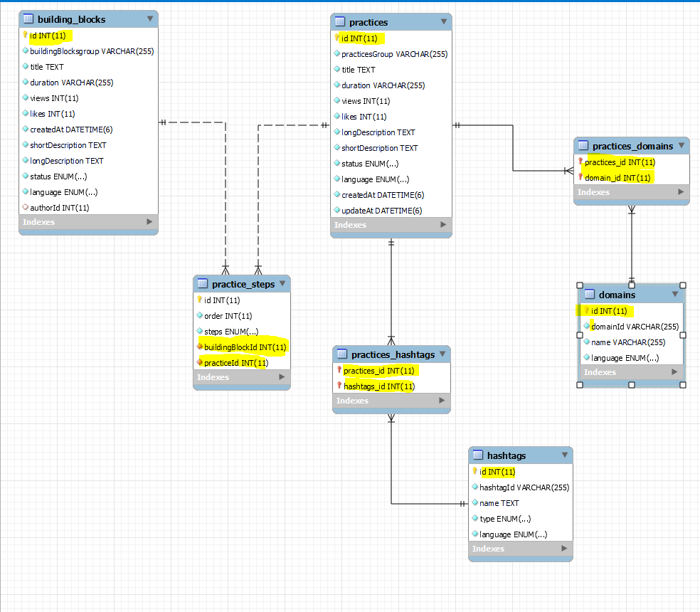
Task: Click foreign key icon beside buildingBlockId
Action: coord(200,347)
